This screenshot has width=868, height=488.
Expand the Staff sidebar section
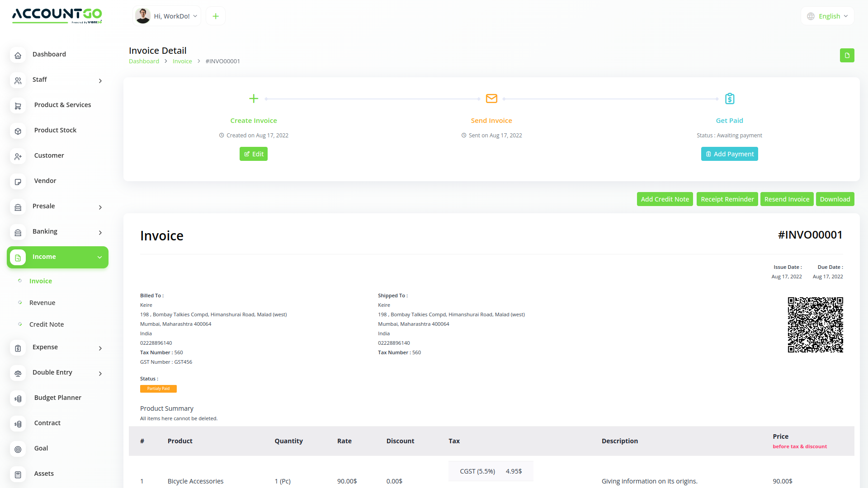100,80
